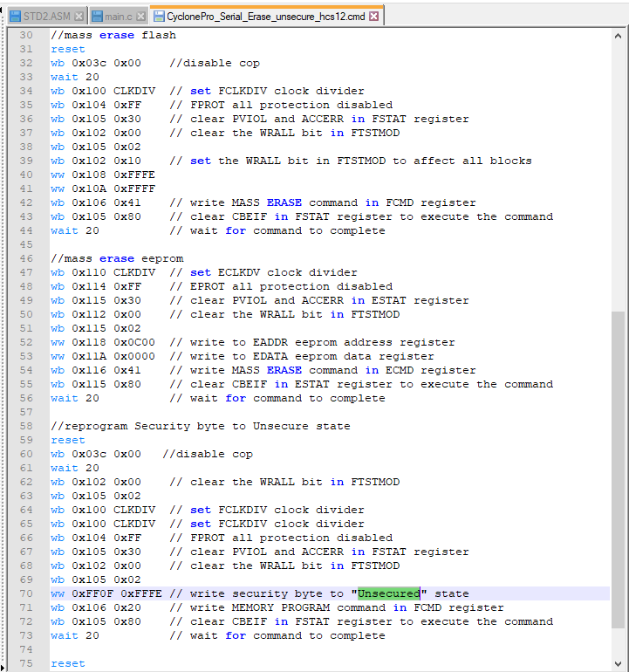The width and height of the screenshot is (629, 672).
Task: Click 'ww 0xFF0F 0xFFFE' on line 70
Action: pos(106,594)
